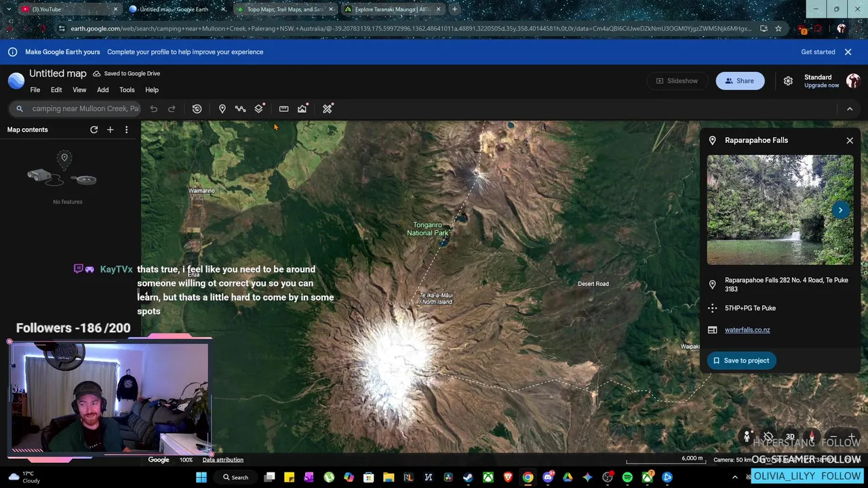Click the Desert Road map label
868x488 pixels.
coord(593,284)
